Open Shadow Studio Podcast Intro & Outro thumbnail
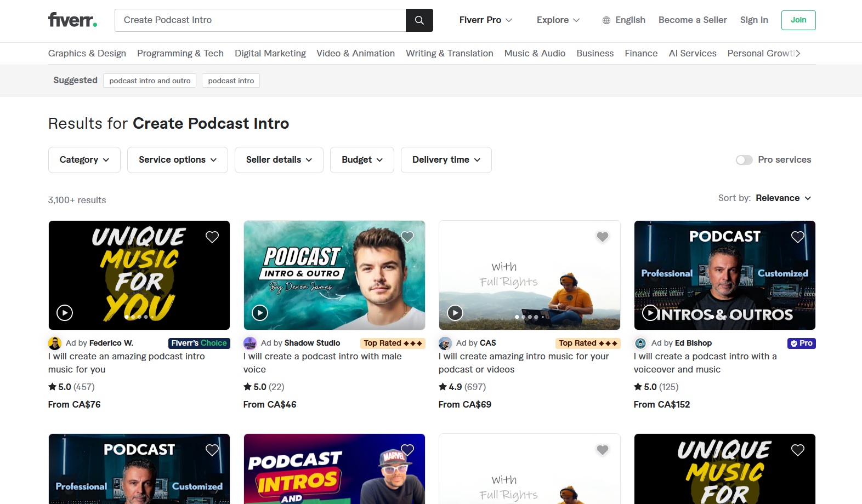 click(x=334, y=275)
